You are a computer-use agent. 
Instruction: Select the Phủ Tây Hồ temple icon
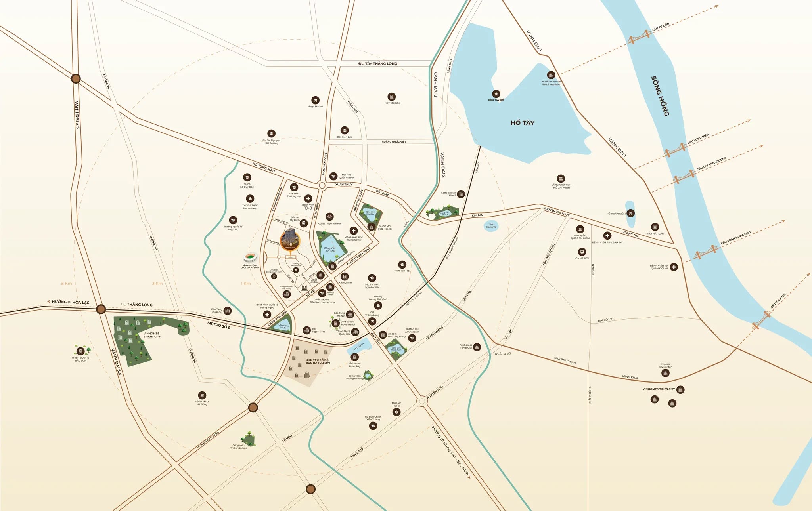click(496, 93)
